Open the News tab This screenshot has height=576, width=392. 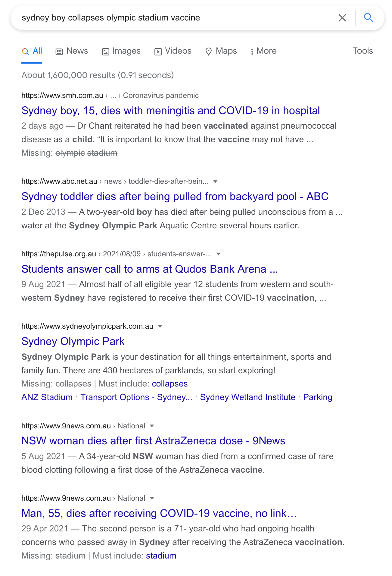72,51
